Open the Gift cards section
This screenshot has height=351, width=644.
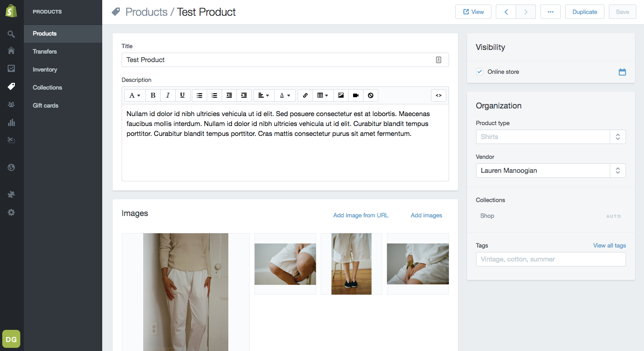point(45,105)
